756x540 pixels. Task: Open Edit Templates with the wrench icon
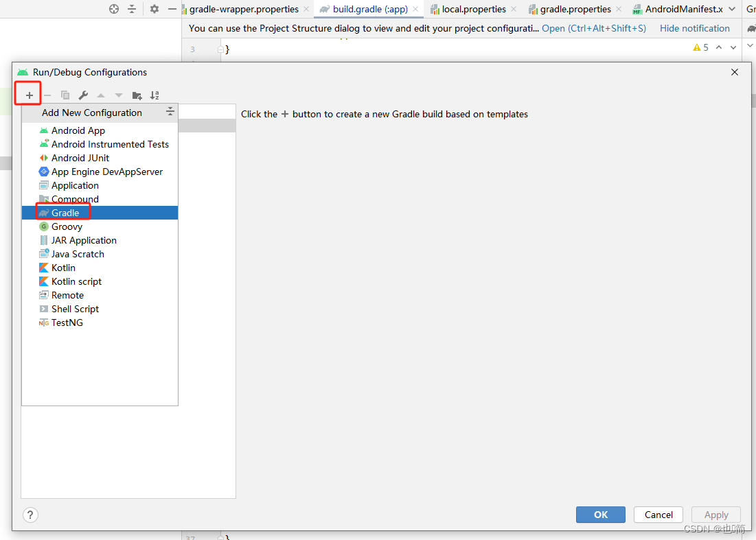click(84, 95)
